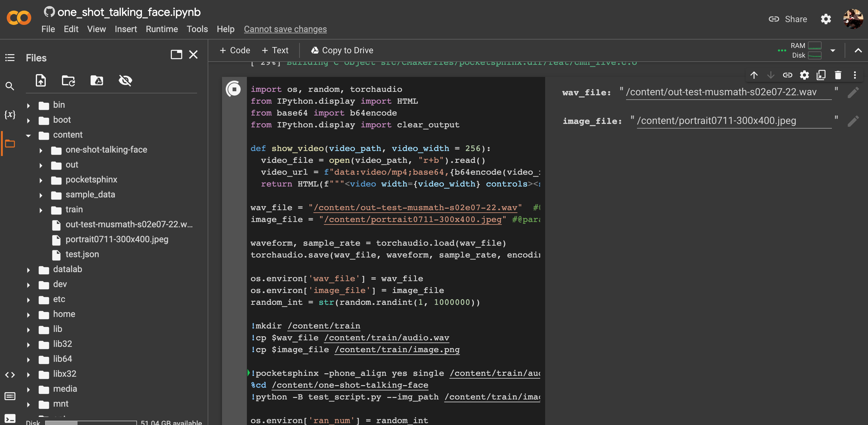
Task: Select the test.json file
Action: [x=82, y=254]
